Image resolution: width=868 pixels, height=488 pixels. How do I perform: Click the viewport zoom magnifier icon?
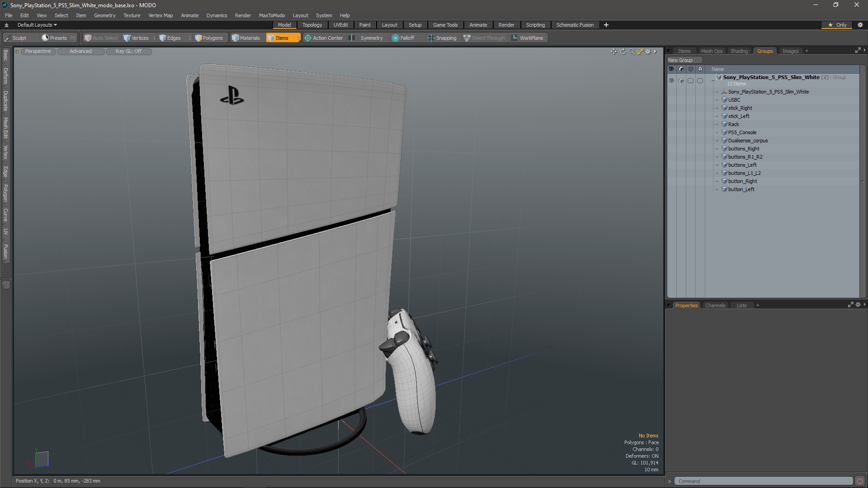632,52
